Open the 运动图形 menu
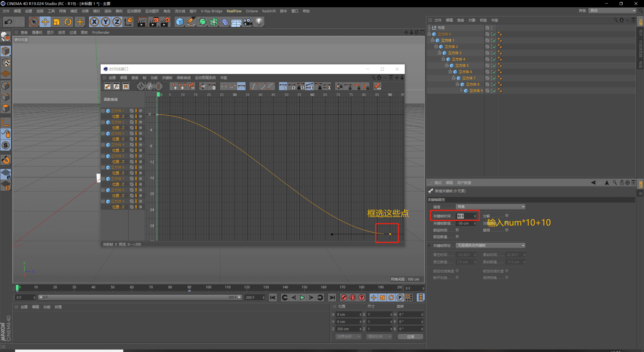 [x=152, y=11]
